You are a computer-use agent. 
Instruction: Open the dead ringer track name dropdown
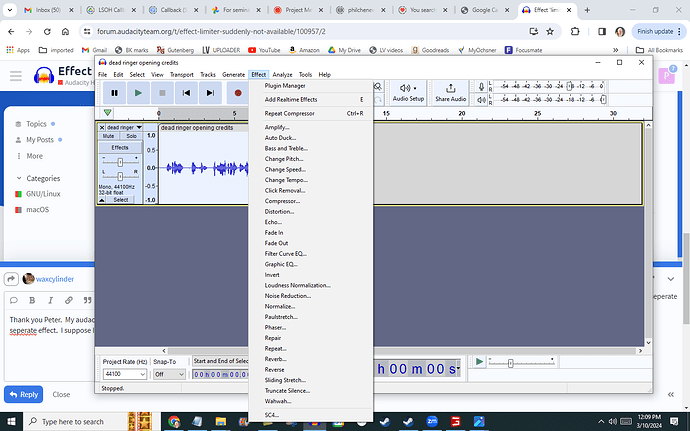[123, 127]
